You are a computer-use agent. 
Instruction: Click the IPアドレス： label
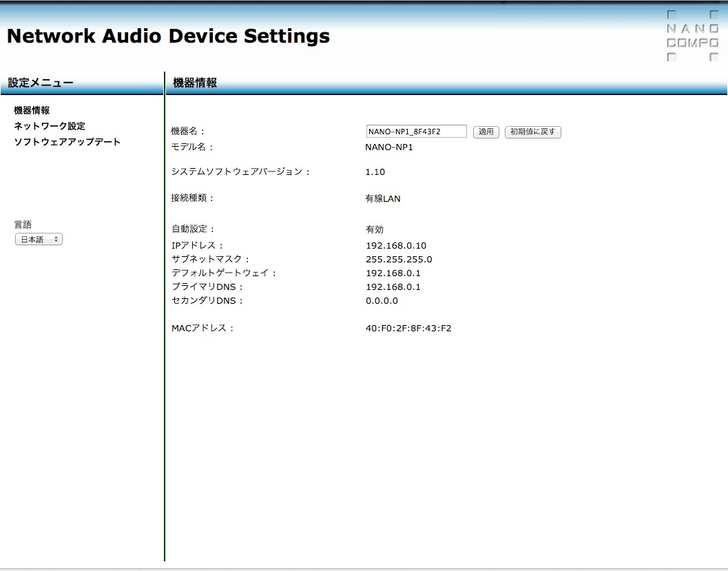[x=198, y=246]
